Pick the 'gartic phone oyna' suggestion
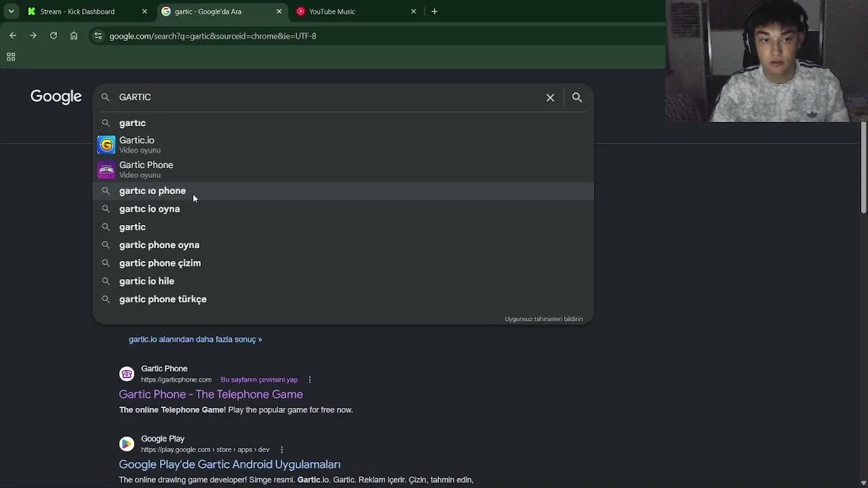868x488 pixels. point(343,245)
